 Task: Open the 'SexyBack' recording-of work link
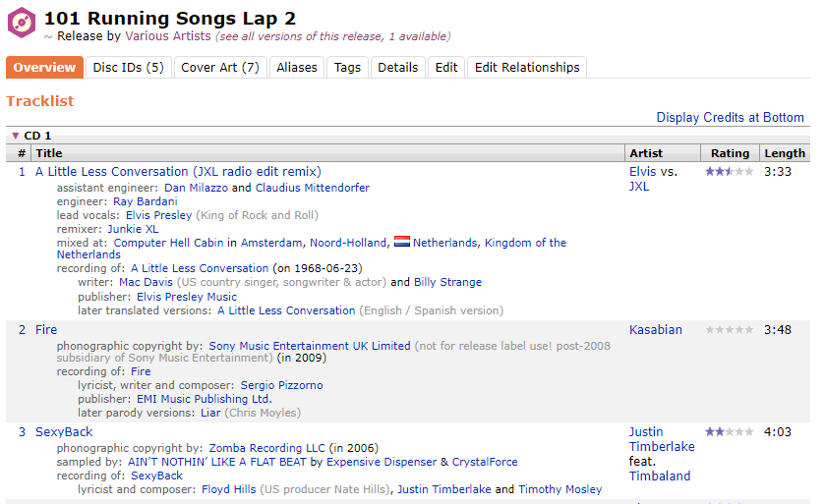pos(156,476)
